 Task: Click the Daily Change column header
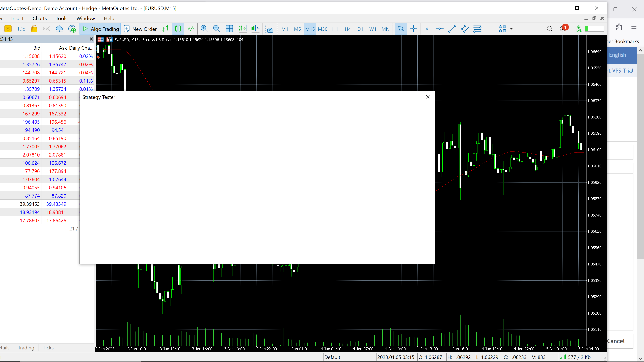tap(81, 48)
